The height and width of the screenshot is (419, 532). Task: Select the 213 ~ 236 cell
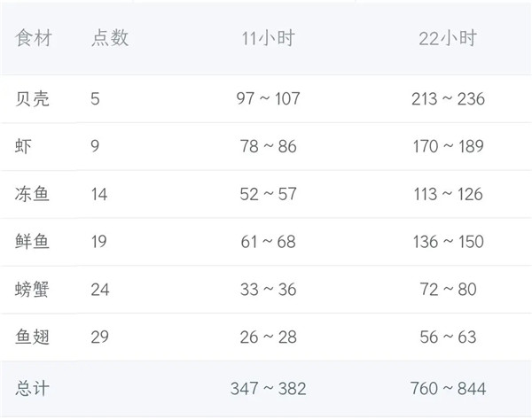click(x=447, y=98)
